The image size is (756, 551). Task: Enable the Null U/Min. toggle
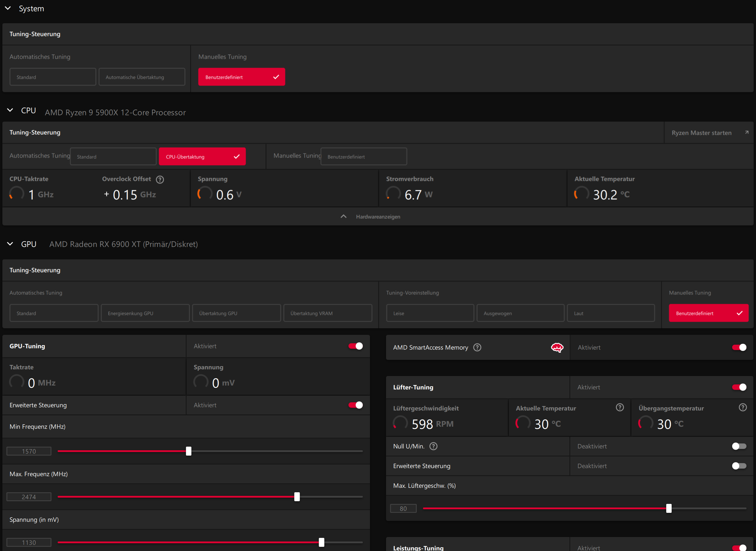739,446
